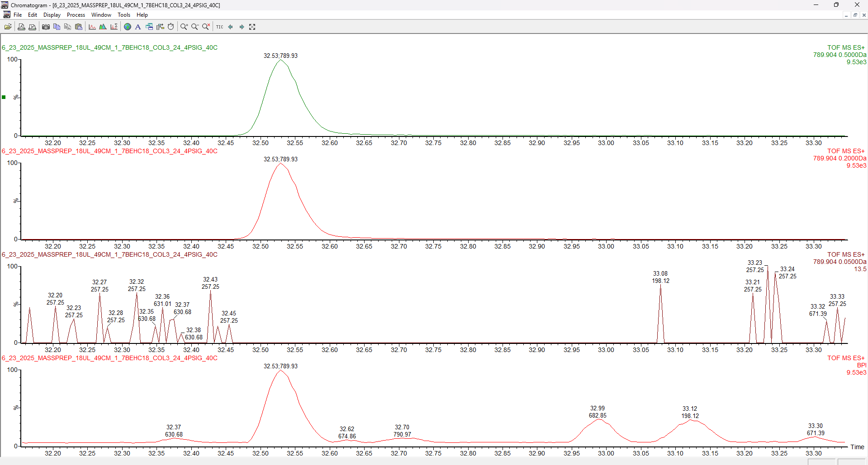Click the green current-trace marker square

(x=4, y=97)
